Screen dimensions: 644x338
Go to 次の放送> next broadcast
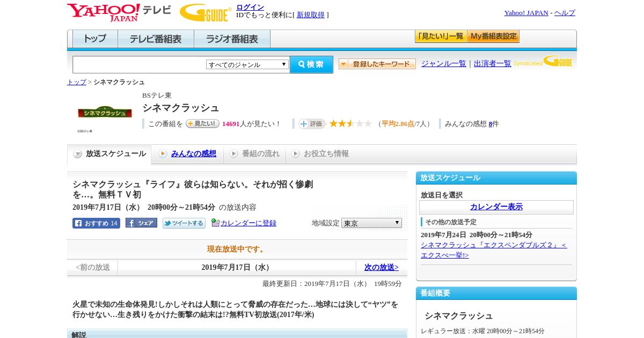click(x=382, y=267)
